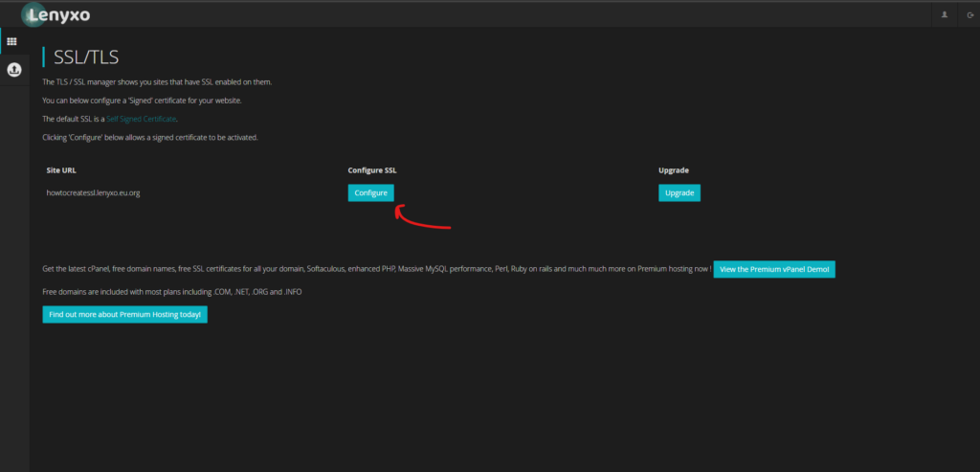Click the Configure SSL button

point(370,193)
